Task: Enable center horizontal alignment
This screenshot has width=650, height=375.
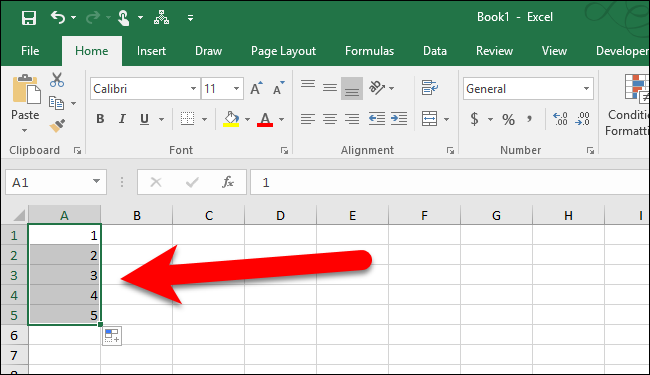Action: click(330, 119)
